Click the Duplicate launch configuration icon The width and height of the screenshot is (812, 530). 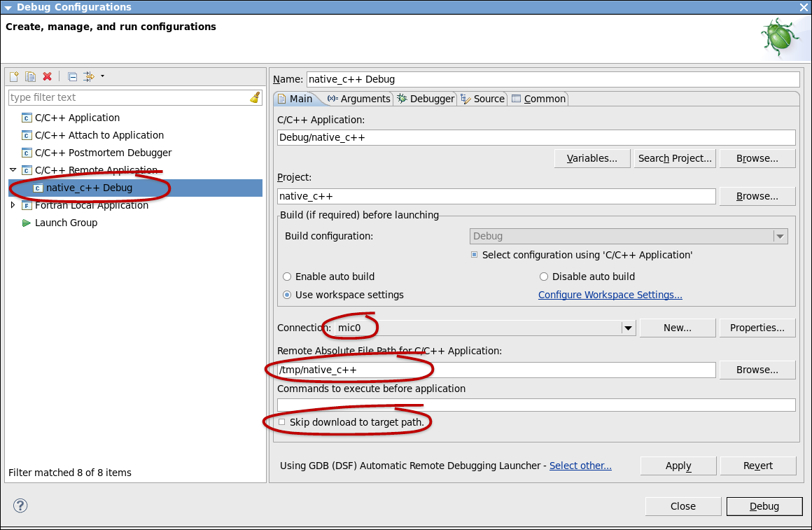click(x=31, y=76)
